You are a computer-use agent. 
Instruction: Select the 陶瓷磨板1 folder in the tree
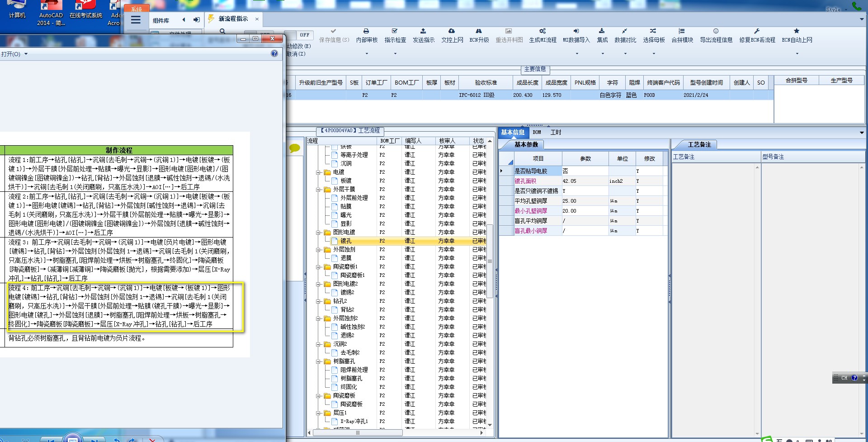[x=345, y=267]
